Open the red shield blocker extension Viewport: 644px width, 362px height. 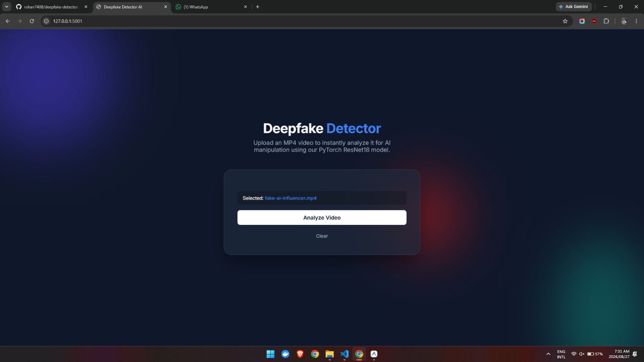pyautogui.click(x=594, y=21)
